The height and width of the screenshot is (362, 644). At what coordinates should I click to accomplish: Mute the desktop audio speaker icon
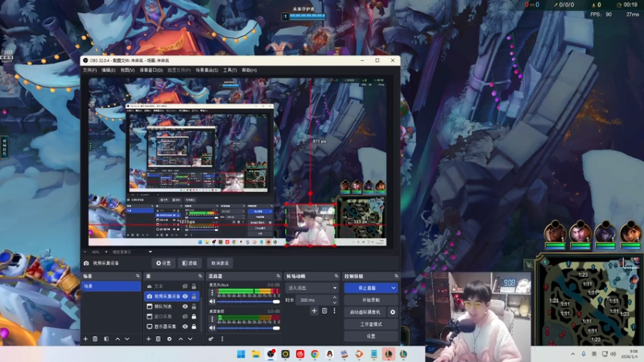click(213, 328)
